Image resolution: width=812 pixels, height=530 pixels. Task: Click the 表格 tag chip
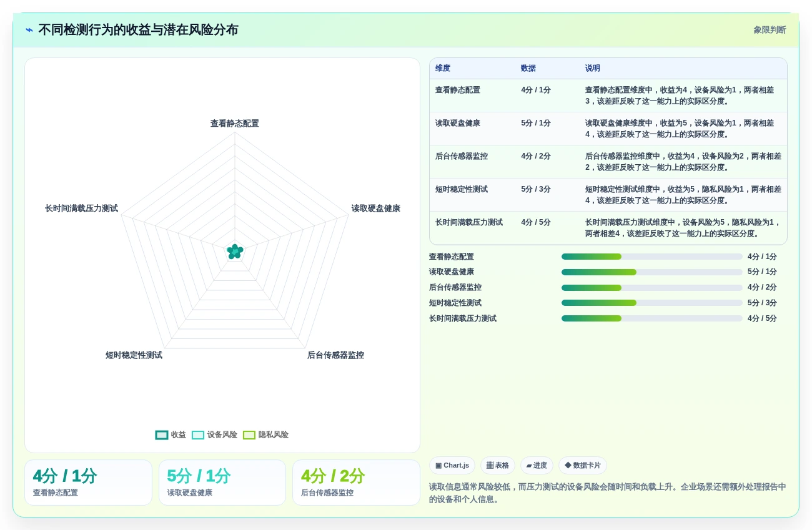(498, 465)
